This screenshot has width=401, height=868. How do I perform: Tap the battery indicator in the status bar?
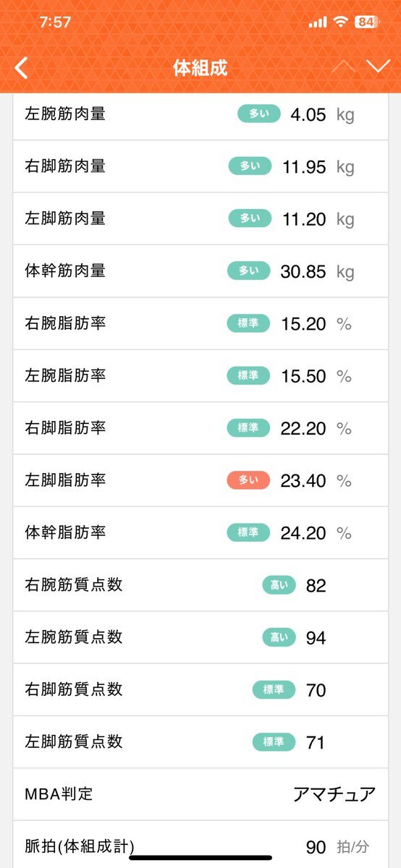coord(366,22)
